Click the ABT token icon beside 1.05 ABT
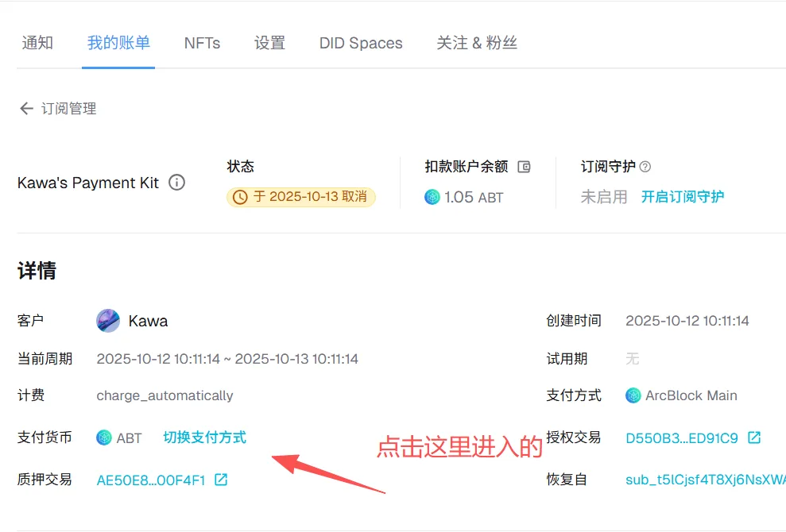Image resolution: width=786 pixels, height=532 pixels. [x=432, y=197]
